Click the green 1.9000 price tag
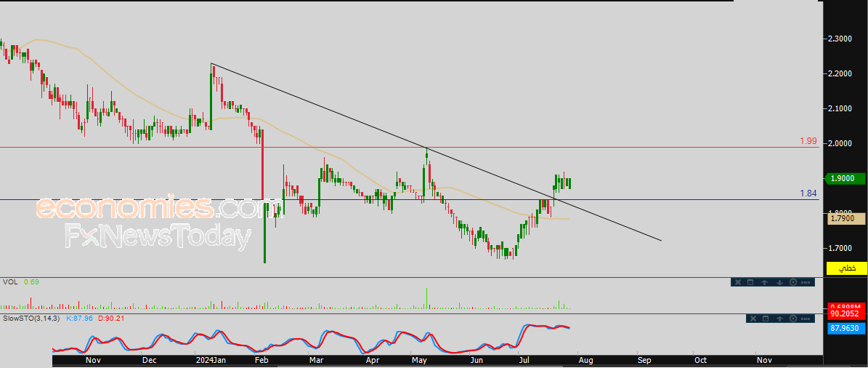 (845, 178)
